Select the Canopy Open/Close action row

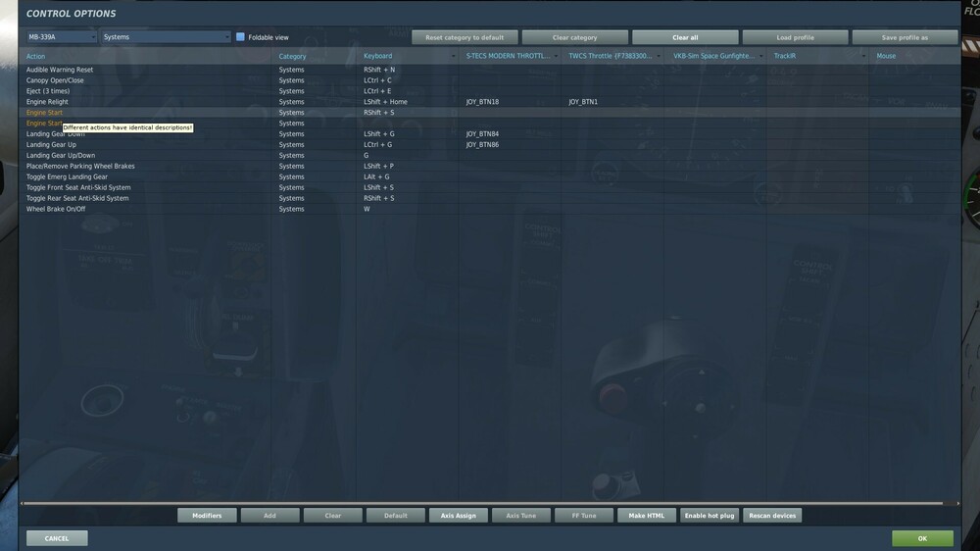(489, 80)
